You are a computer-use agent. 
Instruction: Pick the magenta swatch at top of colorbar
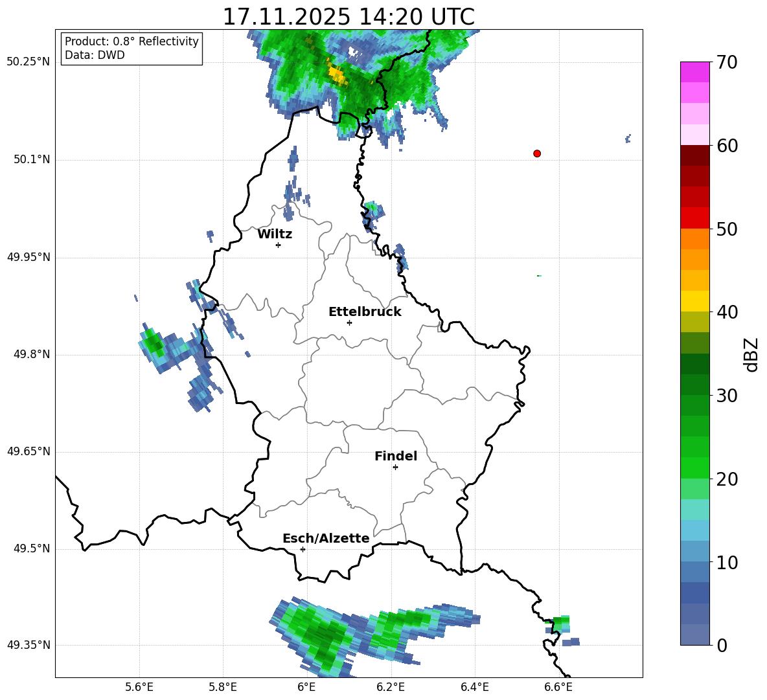point(694,73)
